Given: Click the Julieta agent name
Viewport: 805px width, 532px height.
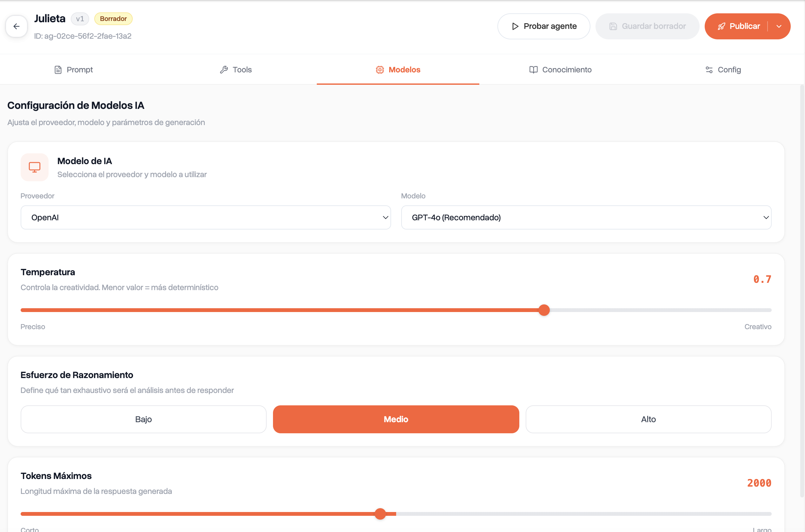Looking at the screenshot, I should (x=50, y=18).
